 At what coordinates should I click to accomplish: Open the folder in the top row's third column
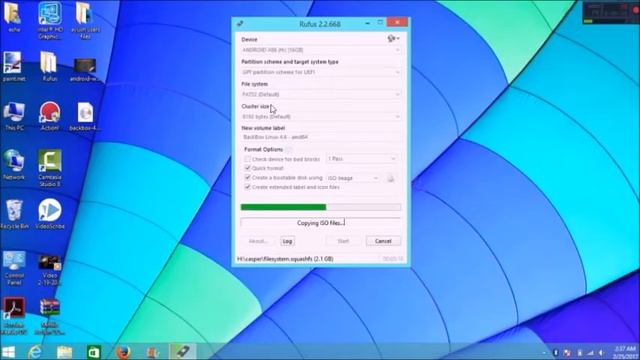tap(85, 20)
